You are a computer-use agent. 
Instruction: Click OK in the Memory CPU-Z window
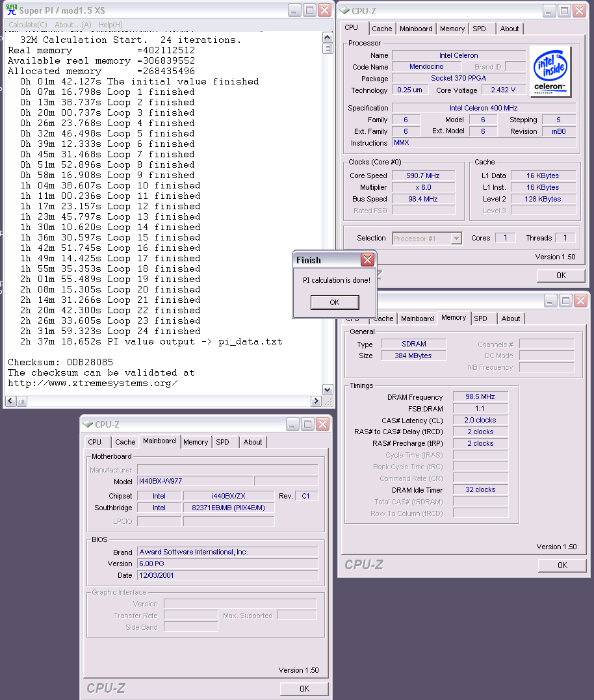[562, 565]
